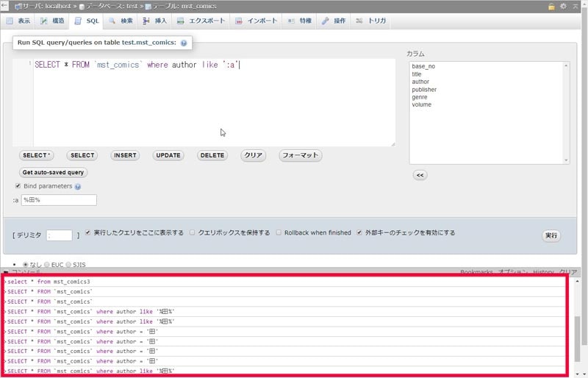
Task: Select genre in the column list
Action: pos(420,97)
